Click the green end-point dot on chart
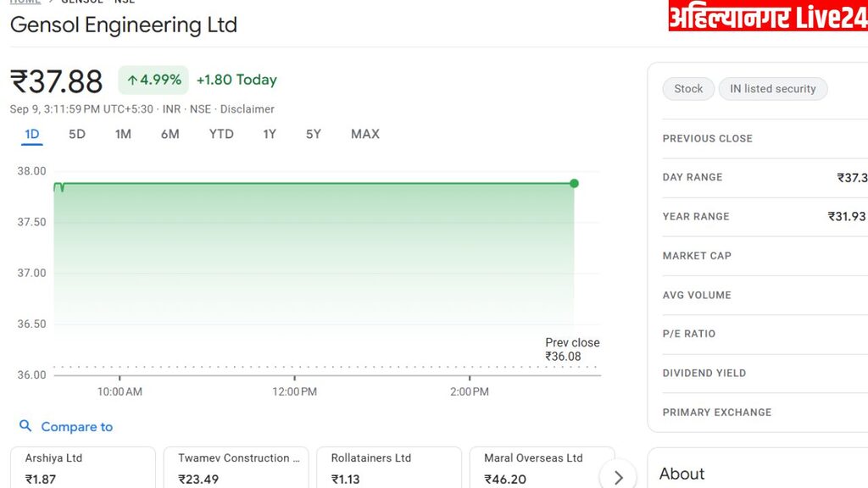The image size is (868, 488). click(x=574, y=183)
